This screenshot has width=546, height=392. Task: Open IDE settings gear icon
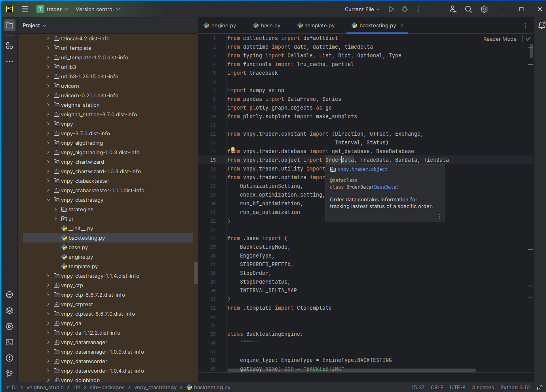[484, 9]
